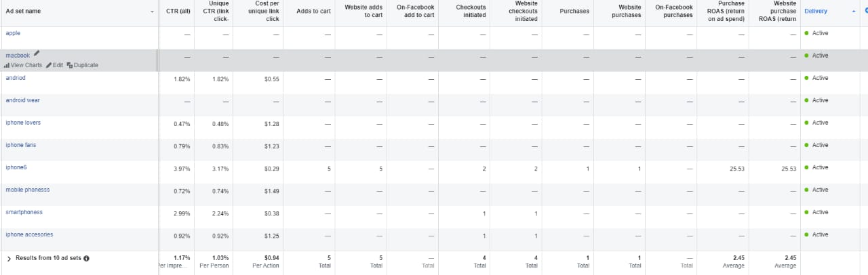Duplicate the macbook ad set

pyautogui.click(x=83, y=65)
